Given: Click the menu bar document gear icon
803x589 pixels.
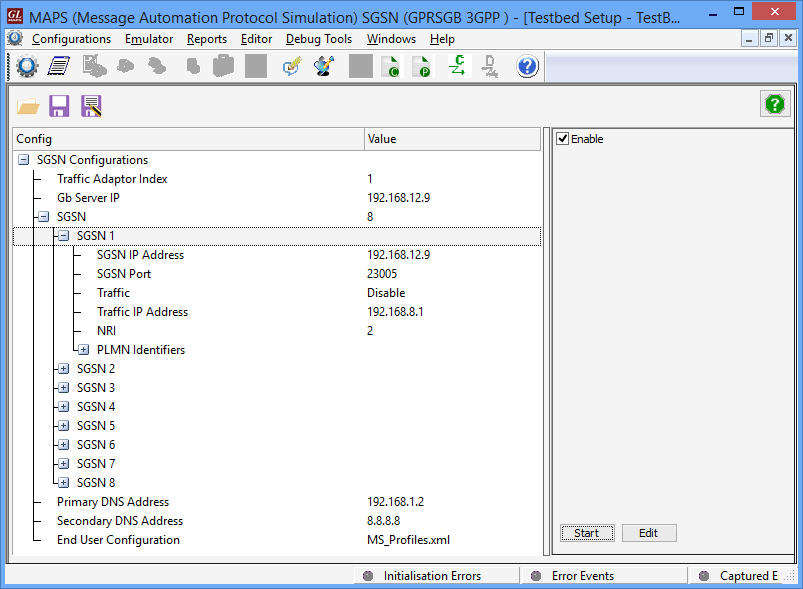Looking at the screenshot, I should (15, 38).
